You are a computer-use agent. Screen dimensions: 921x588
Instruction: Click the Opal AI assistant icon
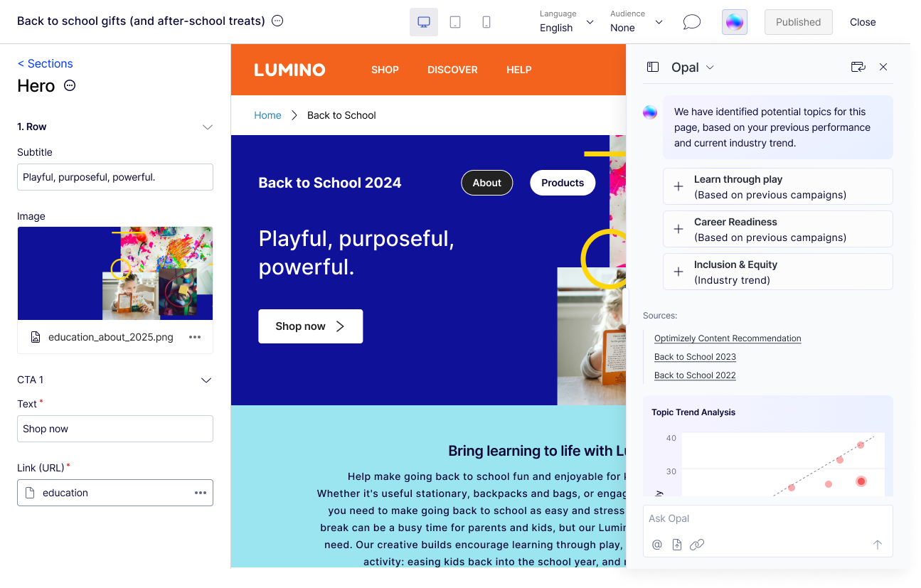pyautogui.click(x=734, y=22)
